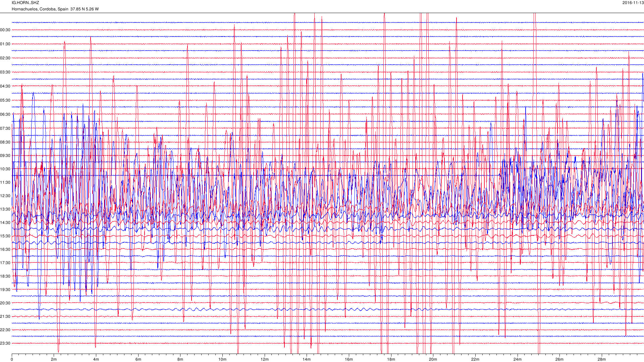This screenshot has height=362, width=644.
Task: Select the 07:30 time row label
Action: point(5,128)
